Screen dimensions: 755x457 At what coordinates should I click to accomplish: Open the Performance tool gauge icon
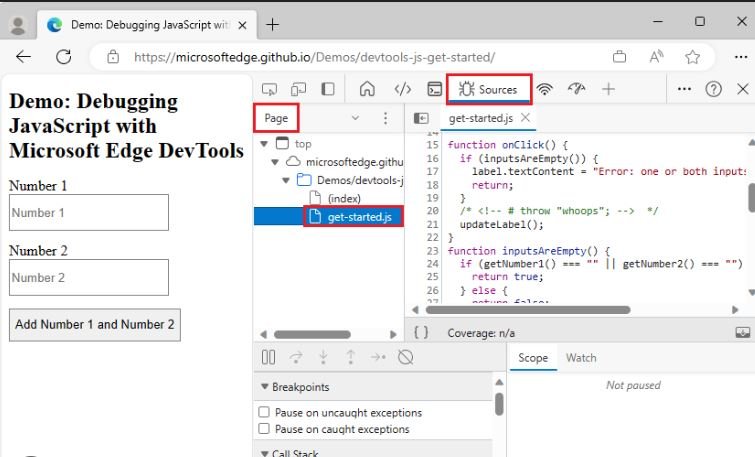576,89
